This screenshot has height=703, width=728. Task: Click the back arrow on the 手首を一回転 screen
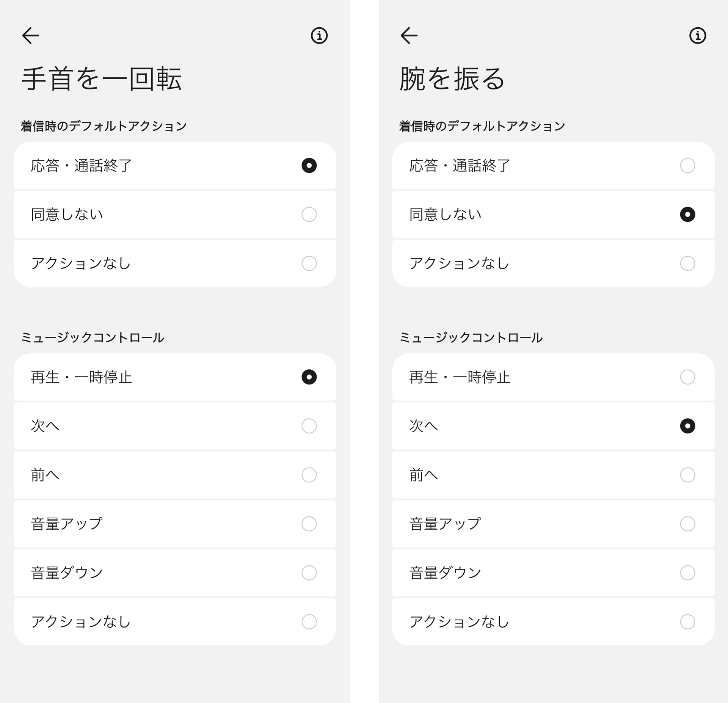[30, 36]
